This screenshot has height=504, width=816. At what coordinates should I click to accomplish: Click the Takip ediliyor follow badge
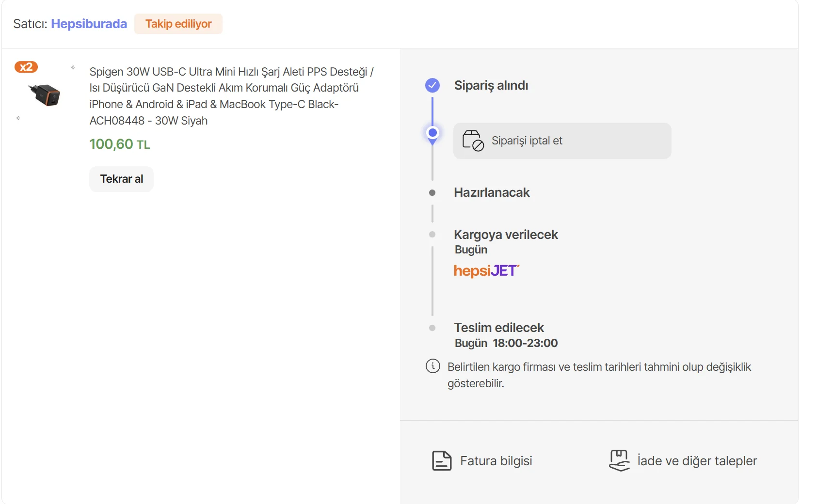[x=178, y=24]
